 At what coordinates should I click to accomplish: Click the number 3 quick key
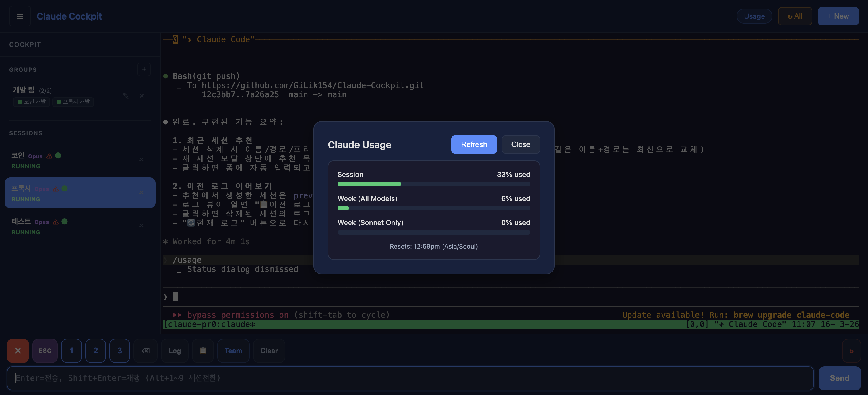tap(120, 351)
